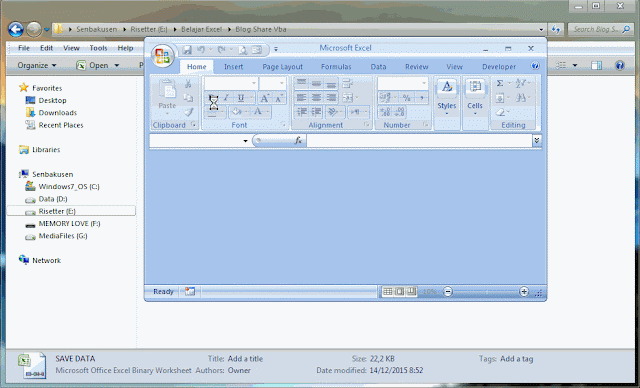
Task: Click the Format Painter brush icon
Action: pyautogui.click(x=188, y=112)
